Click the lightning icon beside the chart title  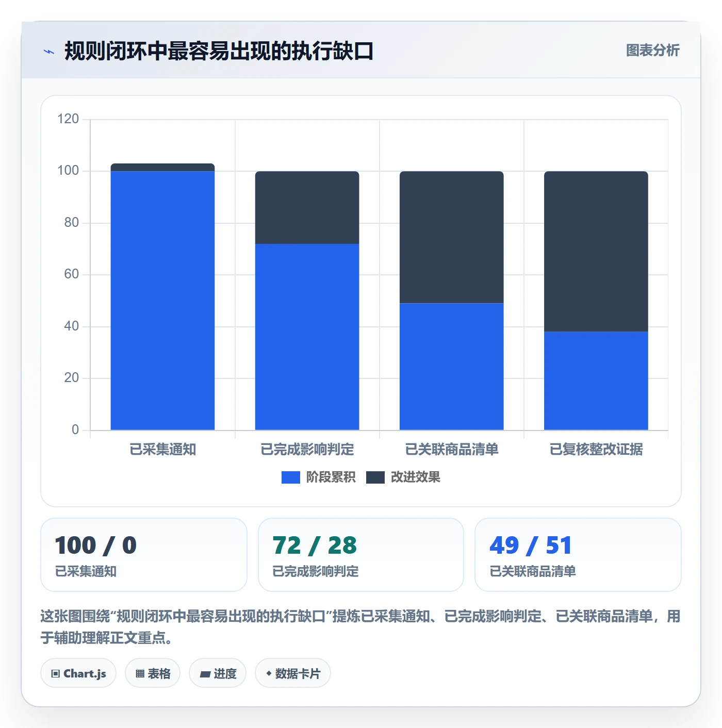pos(49,52)
